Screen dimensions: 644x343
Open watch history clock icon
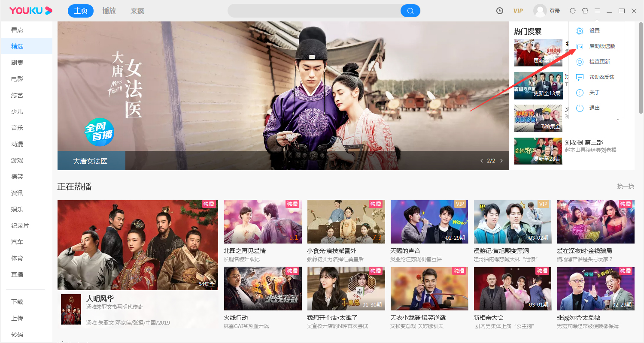click(500, 11)
